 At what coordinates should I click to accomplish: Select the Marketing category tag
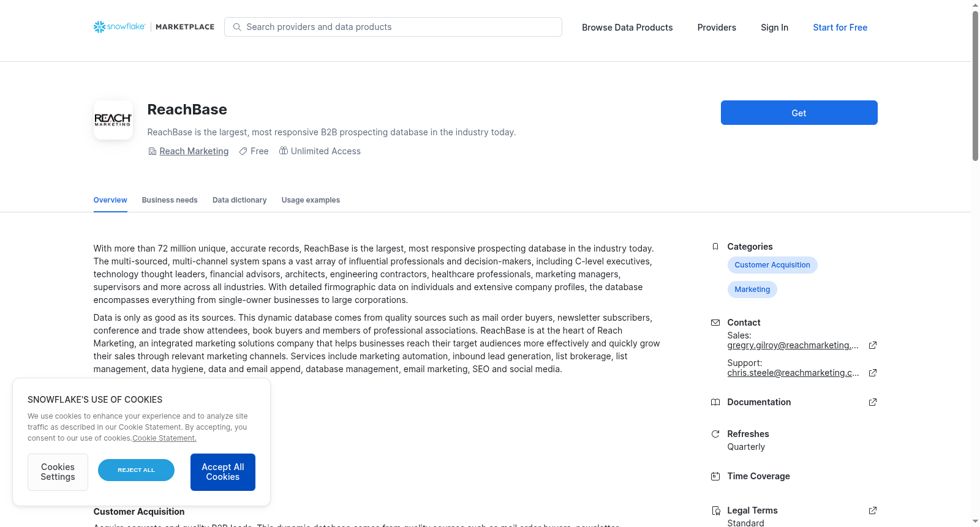tap(752, 290)
